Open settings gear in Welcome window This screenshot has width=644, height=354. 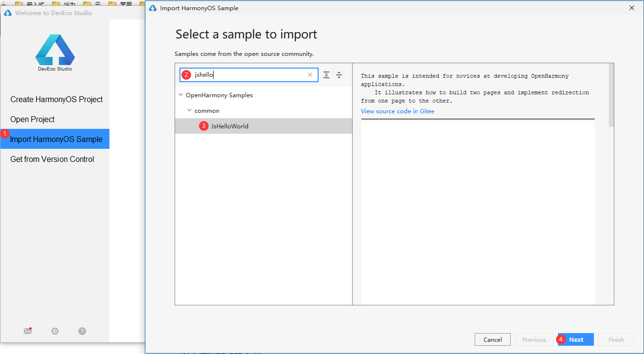(x=55, y=331)
